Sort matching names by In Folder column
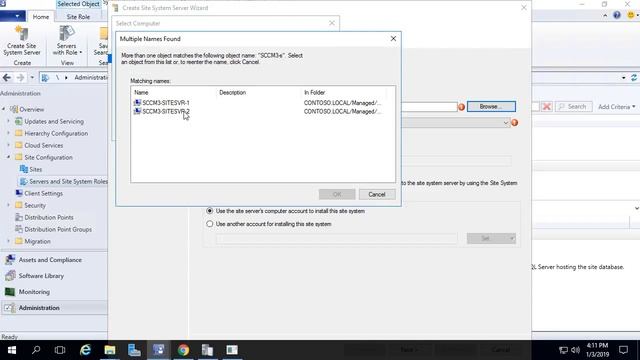Image resolution: width=640 pixels, height=360 pixels. coord(314,93)
